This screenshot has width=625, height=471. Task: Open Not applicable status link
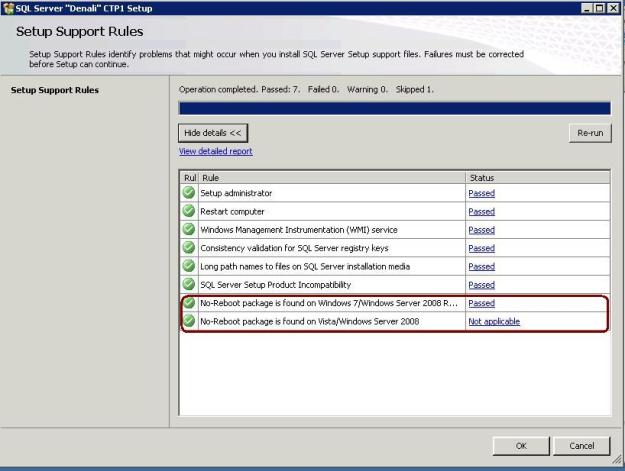[494, 321]
